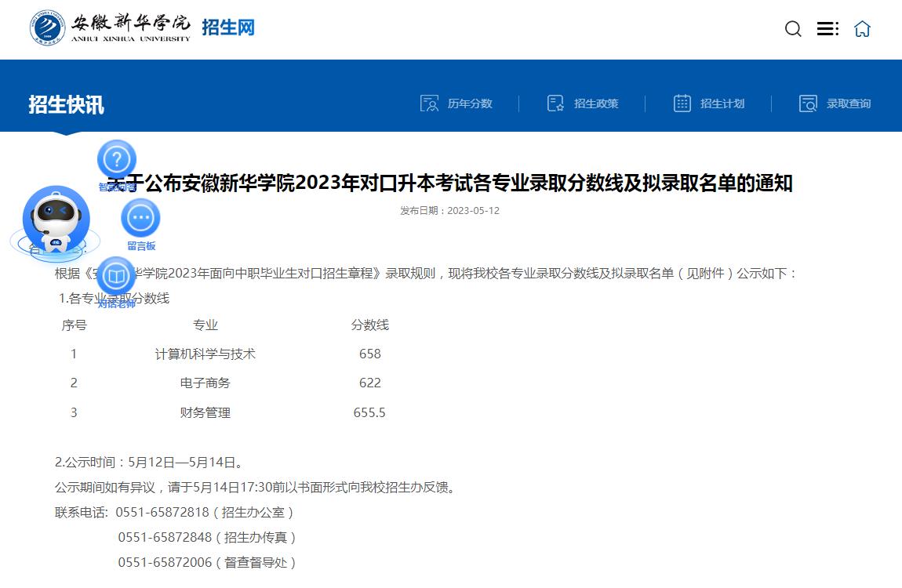Click fax number 0551-65872848
902x588 pixels.
tap(165, 537)
